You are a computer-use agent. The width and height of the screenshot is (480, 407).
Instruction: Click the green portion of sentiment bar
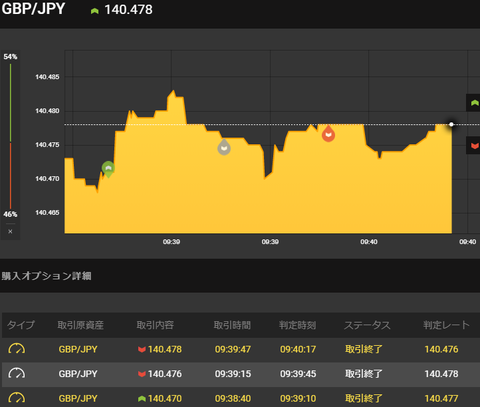coord(10,103)
